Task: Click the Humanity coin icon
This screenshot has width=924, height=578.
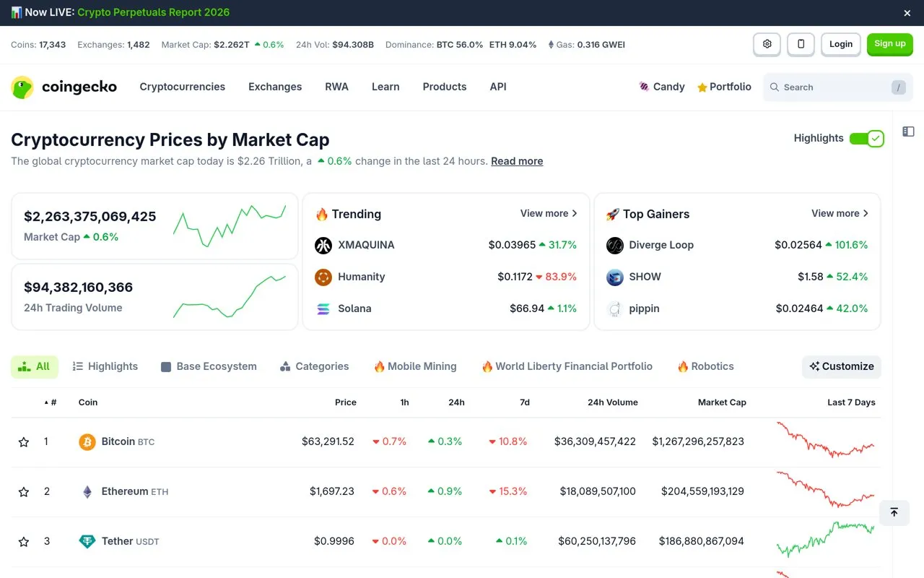Action: tap(323, 277)
